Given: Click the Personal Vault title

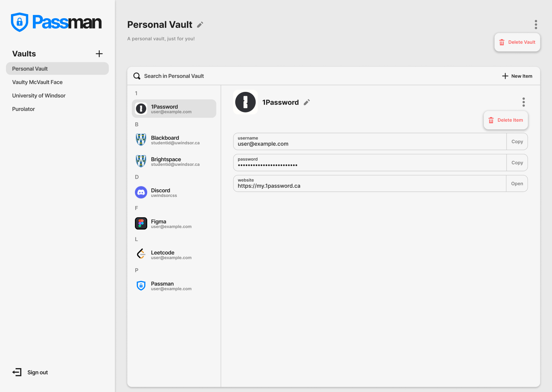Looking at the screenshot, I should point(160,25).
